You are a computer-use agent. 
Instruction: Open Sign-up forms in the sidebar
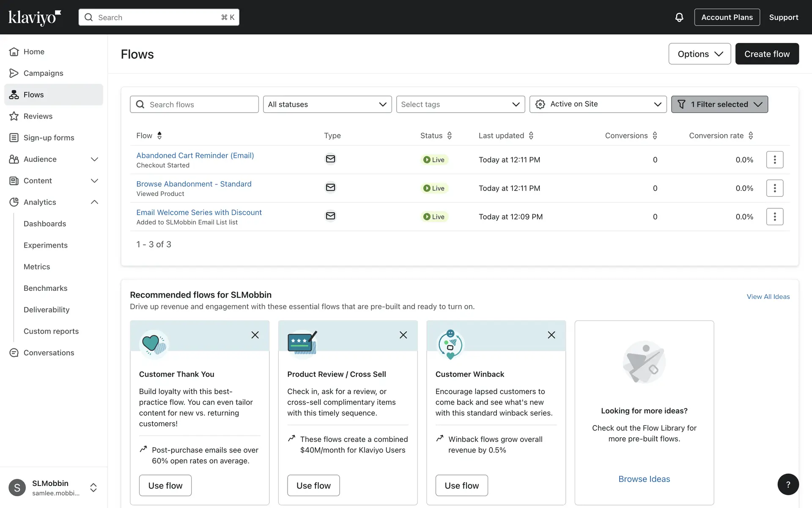[x=49, y=138]
